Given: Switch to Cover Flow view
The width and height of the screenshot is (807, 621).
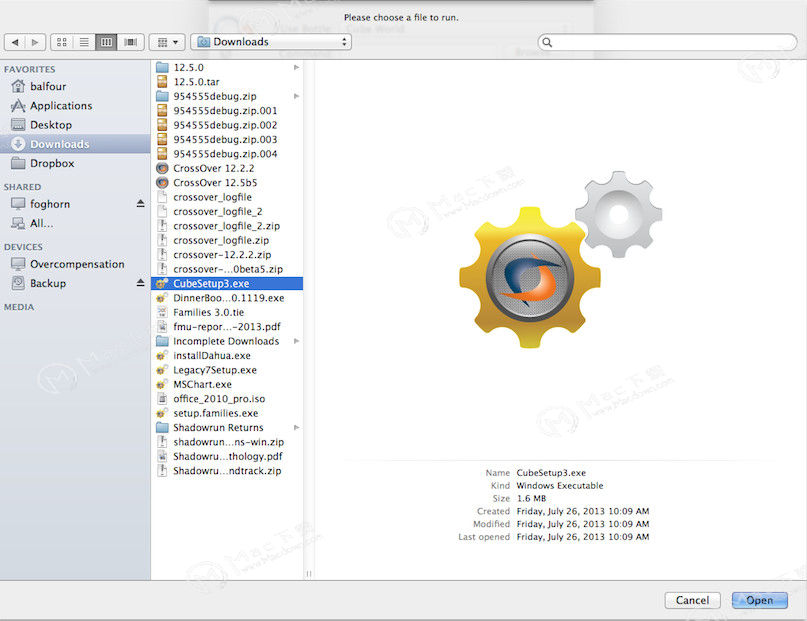Looking at the screenshot, I should (130, 42).
